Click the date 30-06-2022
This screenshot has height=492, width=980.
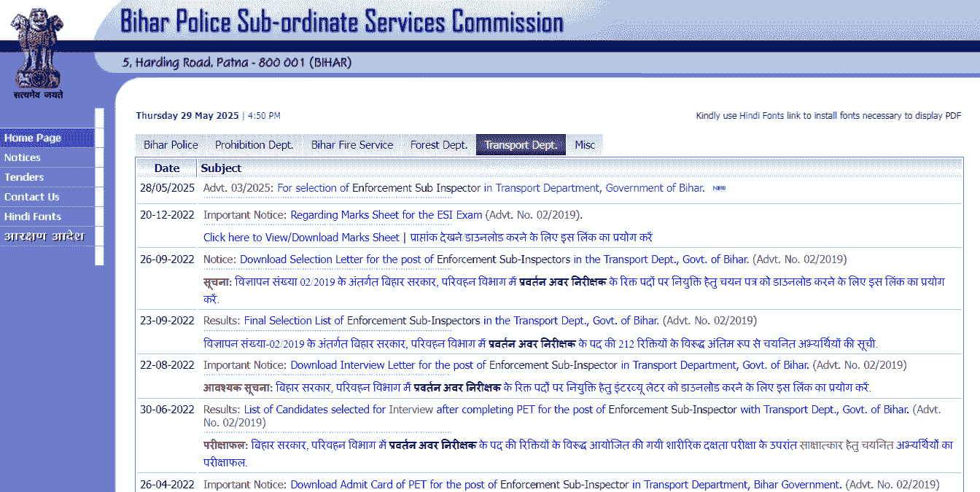click(168, 410)
